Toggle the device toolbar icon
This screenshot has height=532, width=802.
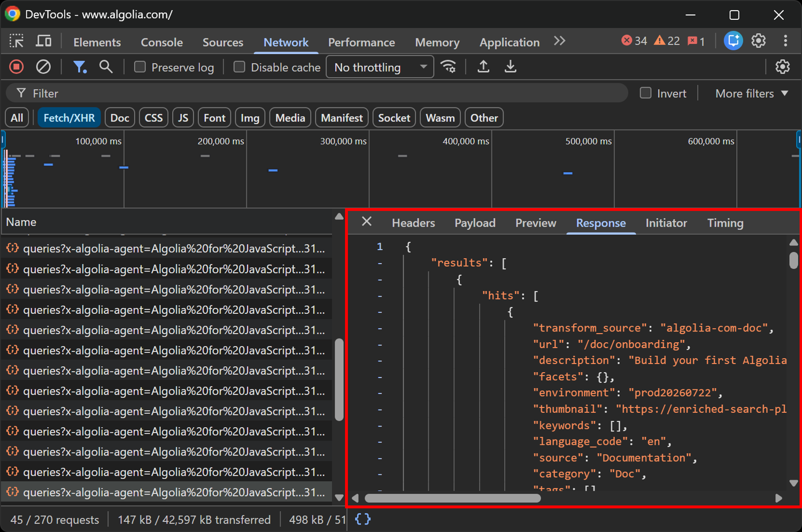pyautogui.click(x=43, y=41)
